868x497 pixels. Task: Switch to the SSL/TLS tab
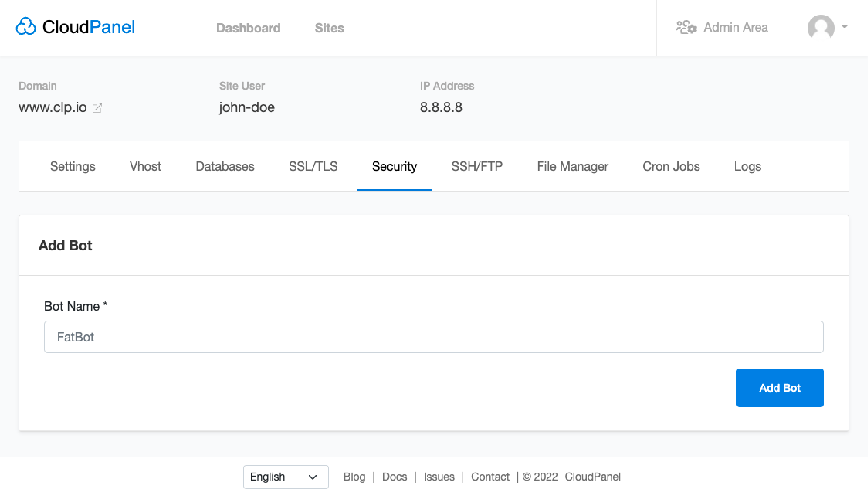tap(313, 166)
